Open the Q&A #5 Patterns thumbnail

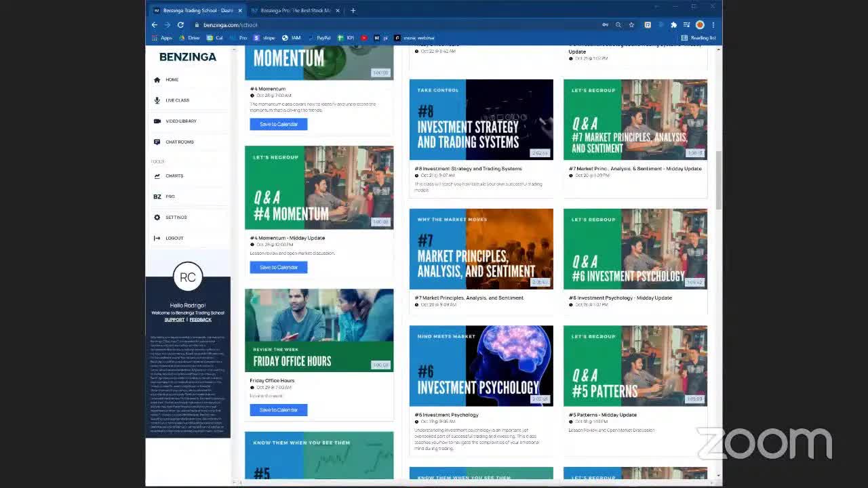[635, 366]
